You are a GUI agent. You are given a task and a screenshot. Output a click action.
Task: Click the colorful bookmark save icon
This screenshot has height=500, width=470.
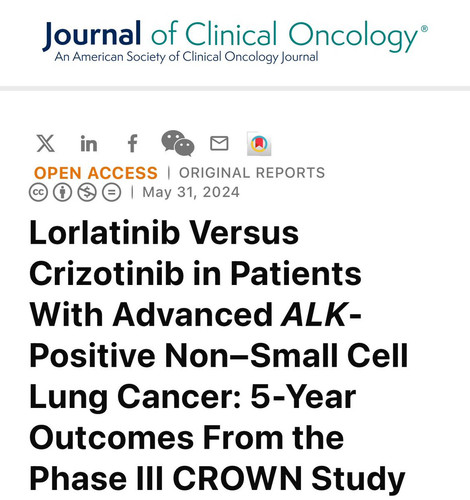pyautogui.click(x=259, y=144)
